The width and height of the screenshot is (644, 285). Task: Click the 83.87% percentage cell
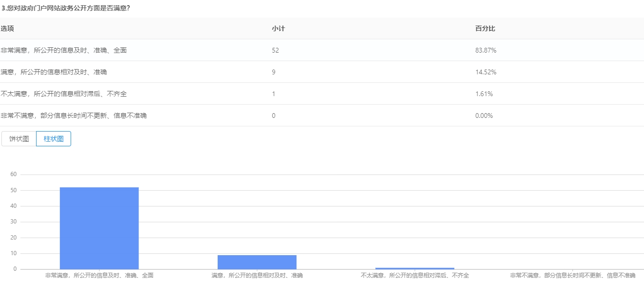(486, 50)
